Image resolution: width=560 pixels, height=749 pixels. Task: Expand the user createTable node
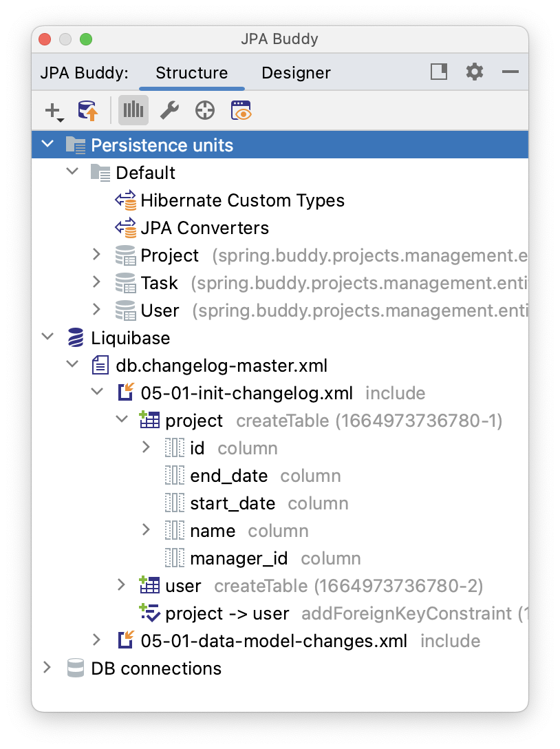click(121, 584)
